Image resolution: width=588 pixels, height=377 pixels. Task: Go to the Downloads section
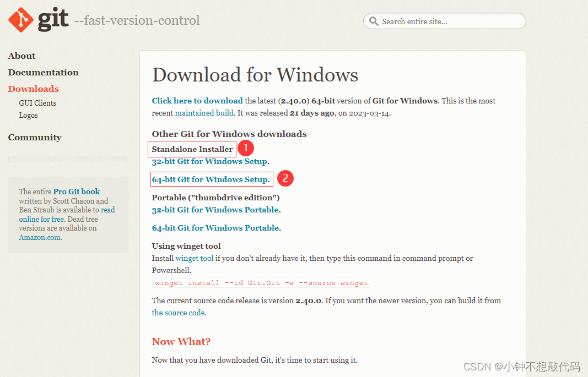pos(34,89)
